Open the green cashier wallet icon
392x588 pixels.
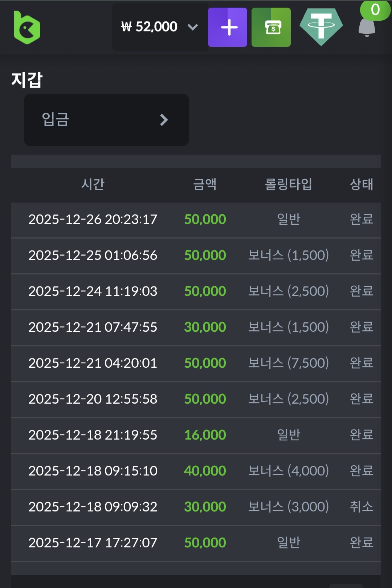pyautogui.click(x=271, y=28)
